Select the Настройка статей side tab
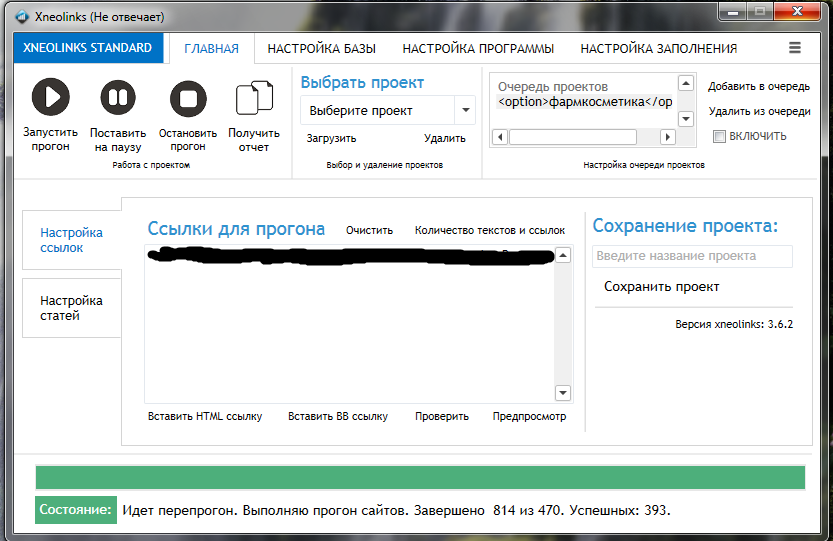This screenshot has height=541, width=833. [72, 308]
